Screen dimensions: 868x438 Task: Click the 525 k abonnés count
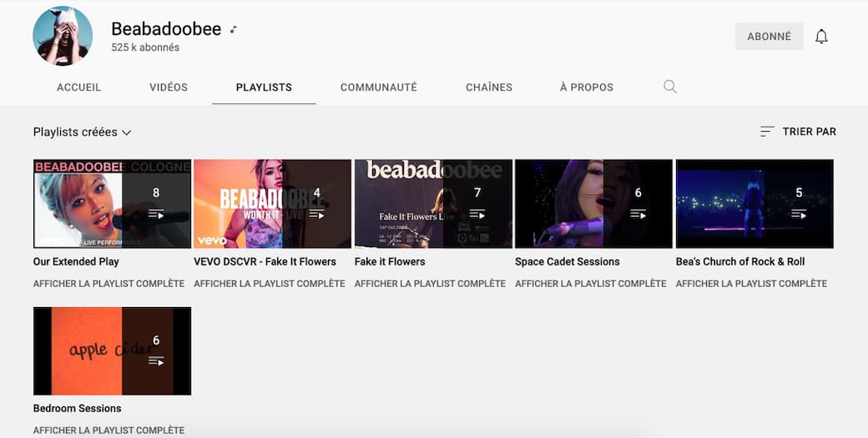[145, 48]
